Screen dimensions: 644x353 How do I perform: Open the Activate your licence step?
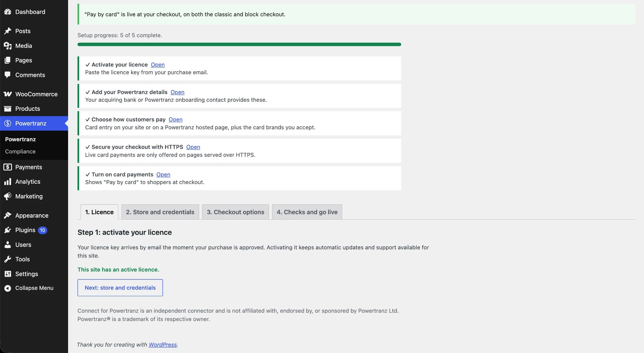coord(158,64)
